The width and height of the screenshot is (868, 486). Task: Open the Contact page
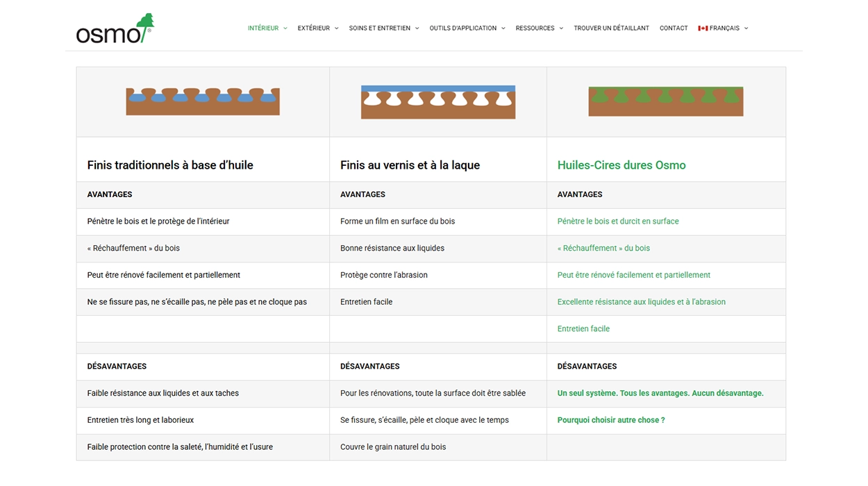674,28
